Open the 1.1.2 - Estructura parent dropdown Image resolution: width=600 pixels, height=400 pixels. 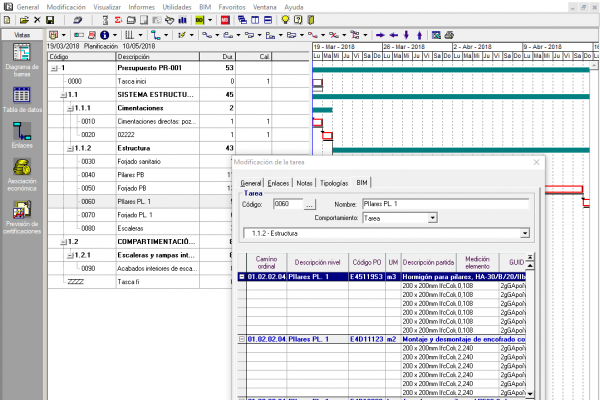click(524, 233)
